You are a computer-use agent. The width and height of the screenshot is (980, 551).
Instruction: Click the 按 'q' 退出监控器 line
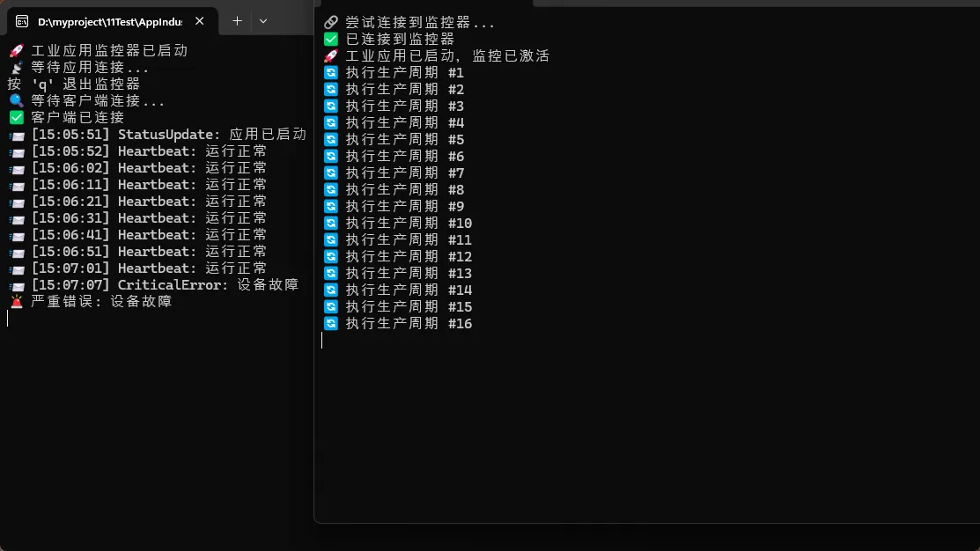tap(74, 84)
